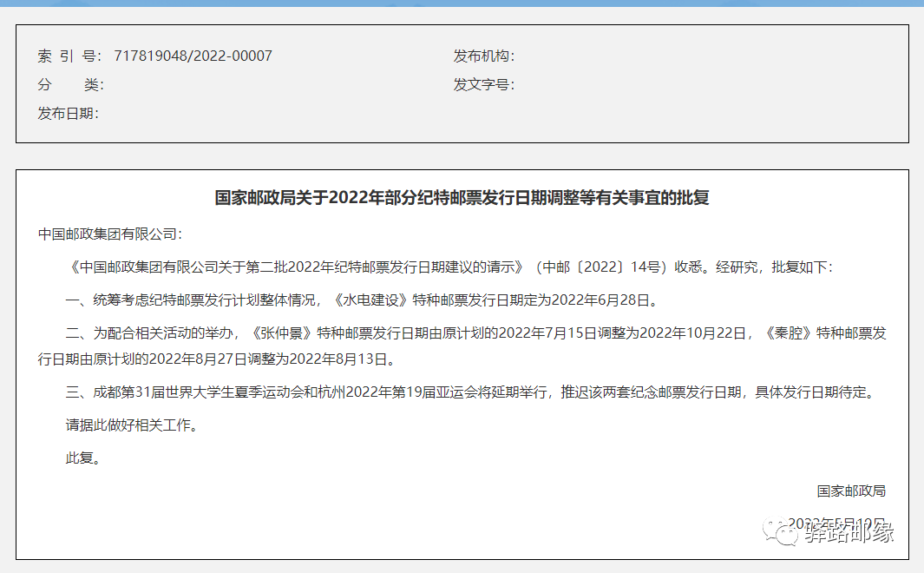The height and width of the screenshot is (573, 924).
Task: Click the 索引号 label
Action: click(x=69, y=56)
